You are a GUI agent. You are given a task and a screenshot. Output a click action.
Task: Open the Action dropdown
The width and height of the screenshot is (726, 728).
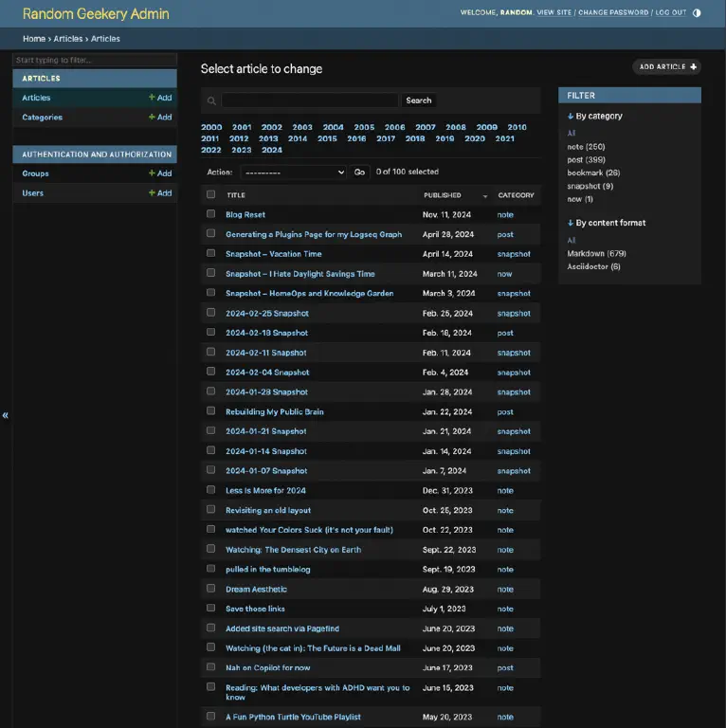tap(294, 173)
